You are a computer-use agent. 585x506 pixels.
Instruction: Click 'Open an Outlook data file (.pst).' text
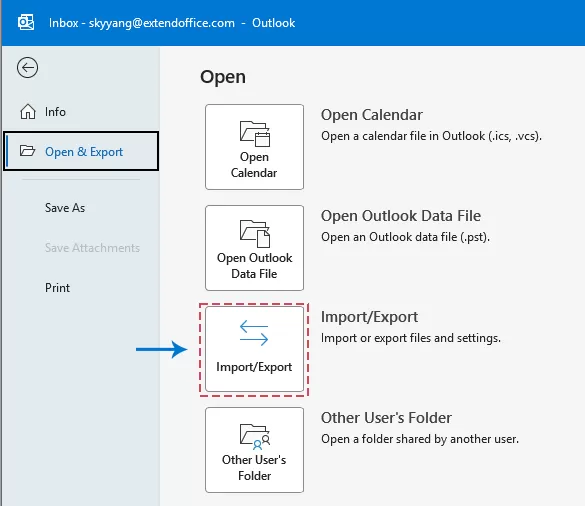click(x=405, y=237)
